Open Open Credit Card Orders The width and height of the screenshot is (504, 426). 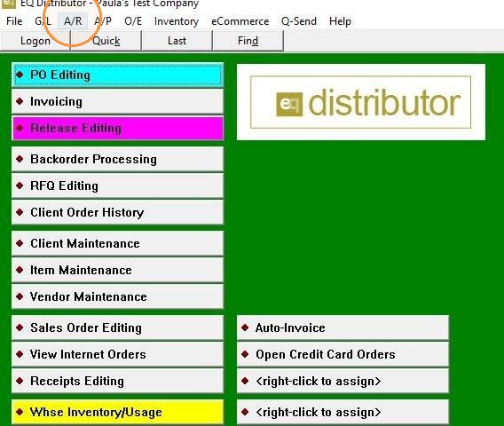pyautogui.click(x=343, y=354)
